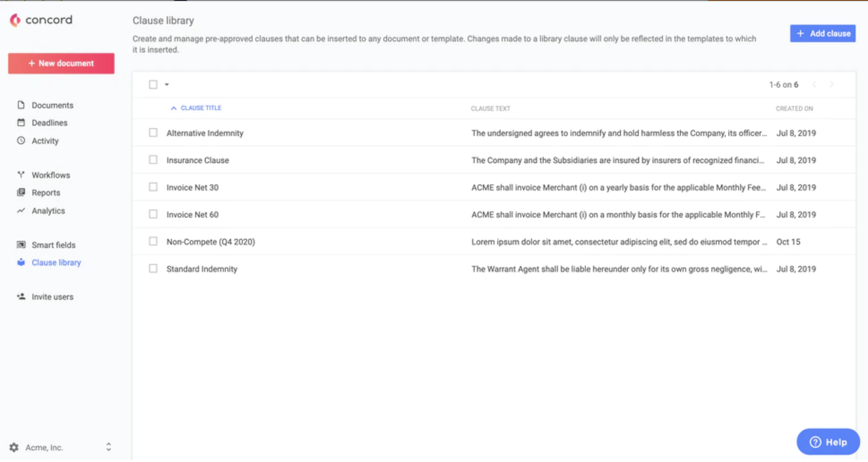Image resolution: width=868 pixels, height=462 pixels.
Task: Open Analytics via its trend-line icon
Action: [x=21, y=211]
